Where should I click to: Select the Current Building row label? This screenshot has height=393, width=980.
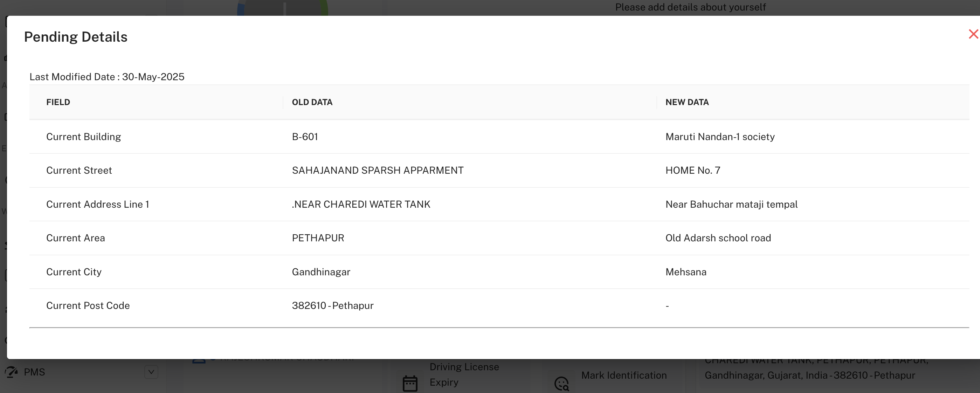83,137
